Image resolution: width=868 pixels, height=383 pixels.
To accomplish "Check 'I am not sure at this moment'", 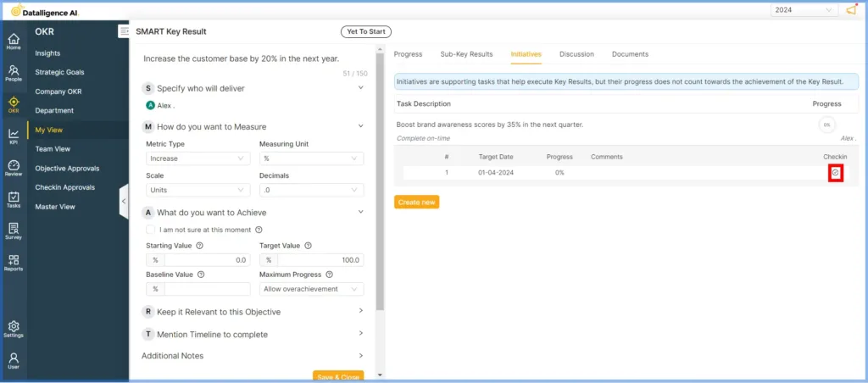I will tap(151, 229).
